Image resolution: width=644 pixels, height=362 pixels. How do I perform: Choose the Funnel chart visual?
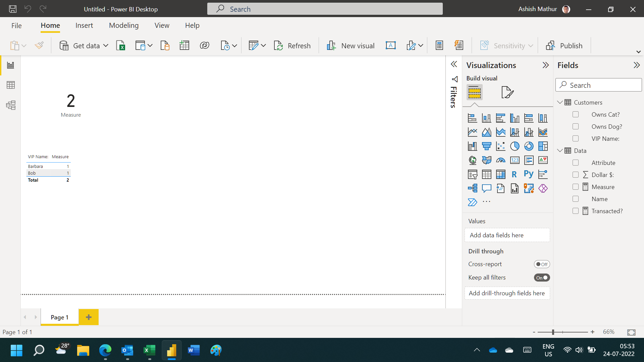click(486, 146)
